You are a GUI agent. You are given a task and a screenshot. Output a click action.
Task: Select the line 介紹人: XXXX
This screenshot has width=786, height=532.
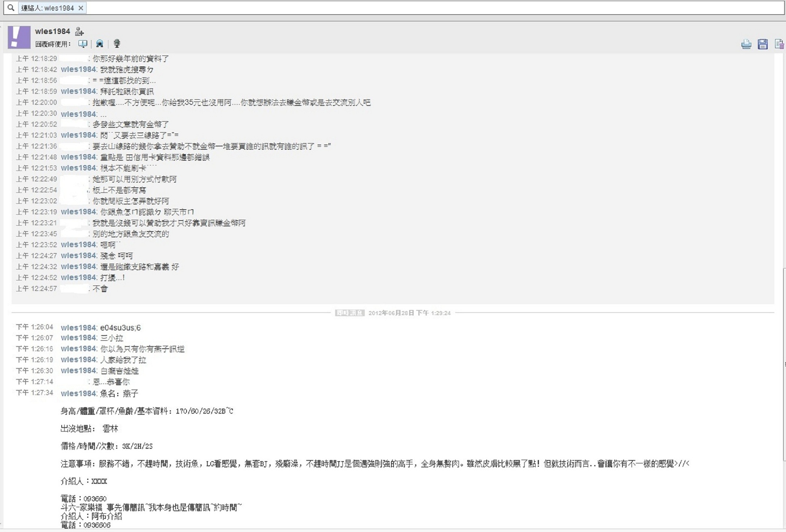tap(84, 481)
